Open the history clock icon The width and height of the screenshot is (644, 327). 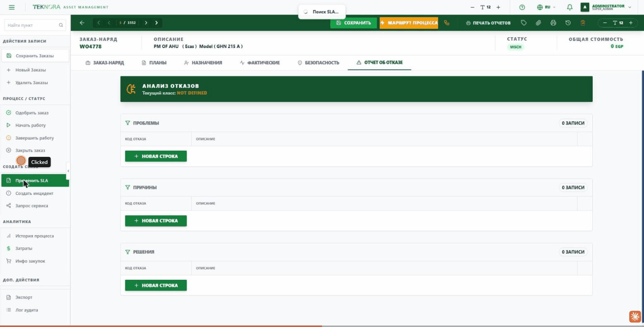568,23
